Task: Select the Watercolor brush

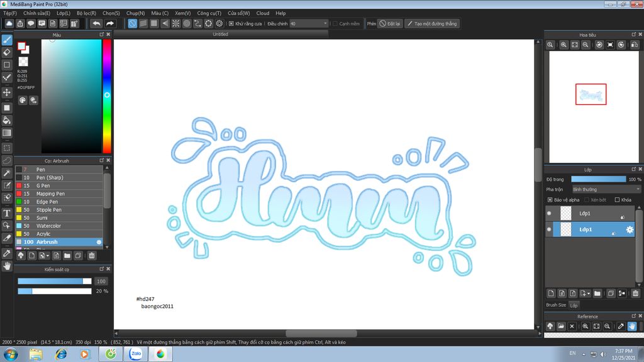Action: 59,226
